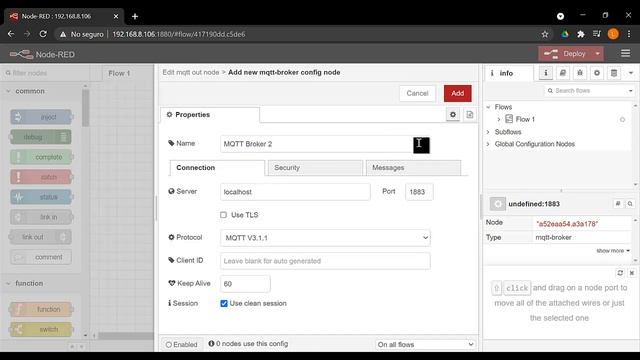This screenshot has width=640, height=360.
Task: Click show more in node info
Action: (x=613, y=251)
